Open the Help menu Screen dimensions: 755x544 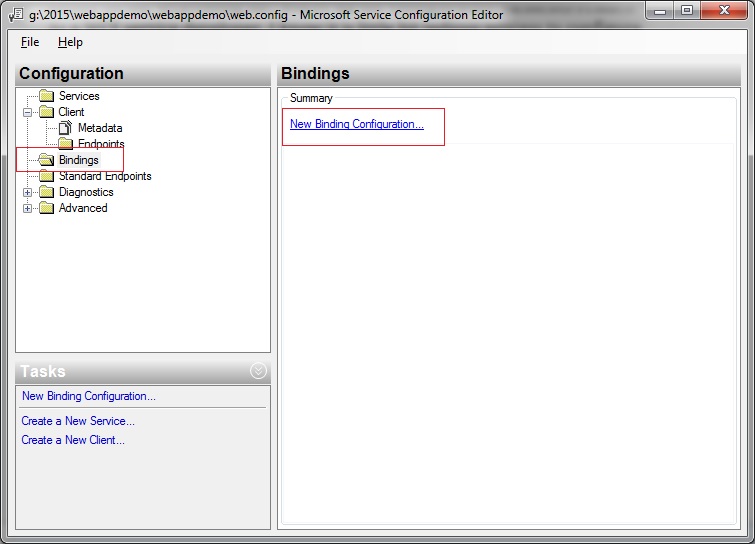click(x=70, y=42)
